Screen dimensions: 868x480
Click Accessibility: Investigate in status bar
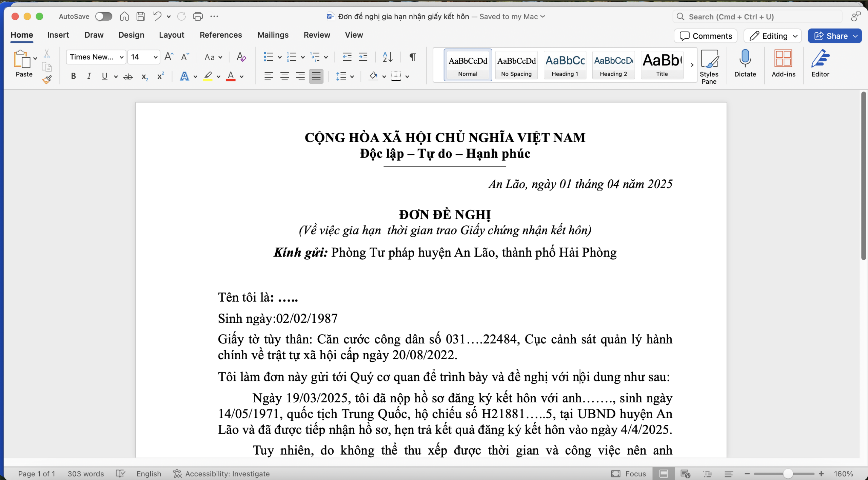[x=221, y=474]
